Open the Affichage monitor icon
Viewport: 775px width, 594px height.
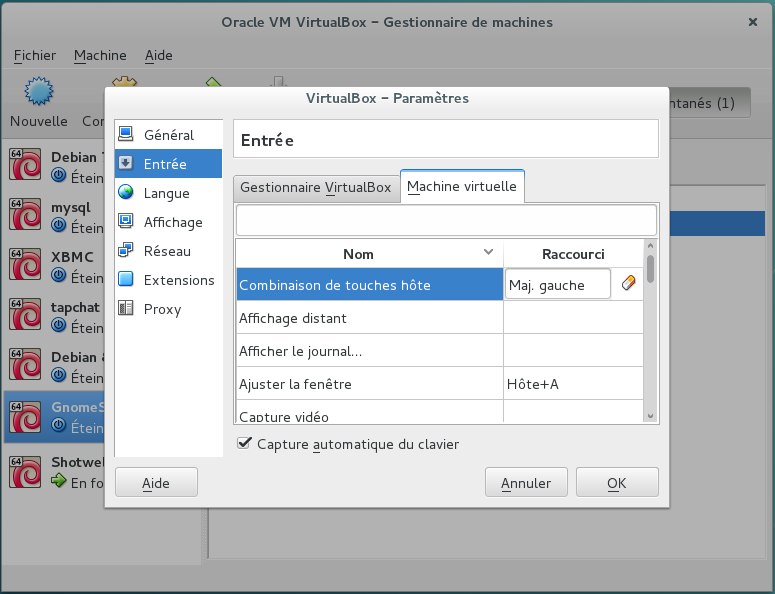click(x=126, y=221)
